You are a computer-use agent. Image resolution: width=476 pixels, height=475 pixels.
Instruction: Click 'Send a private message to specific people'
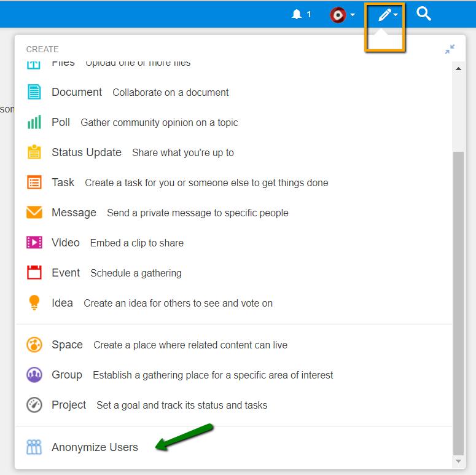pos(198,213)
